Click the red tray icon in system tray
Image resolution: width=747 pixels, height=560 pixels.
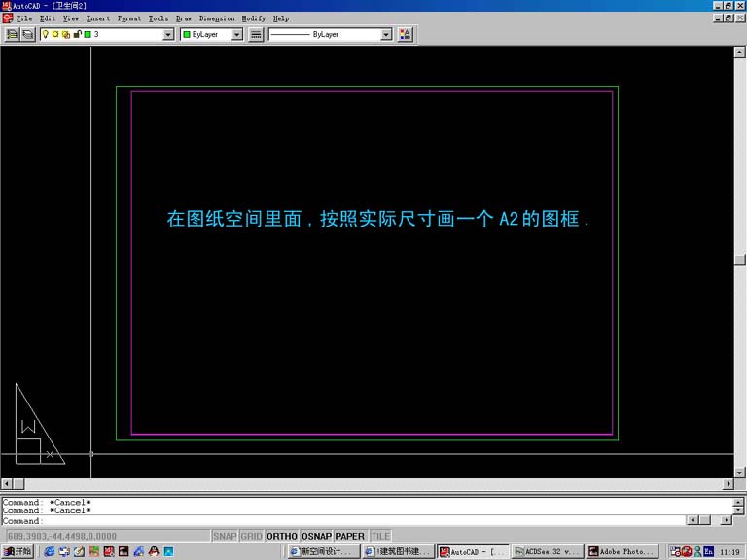coord(687,551)
